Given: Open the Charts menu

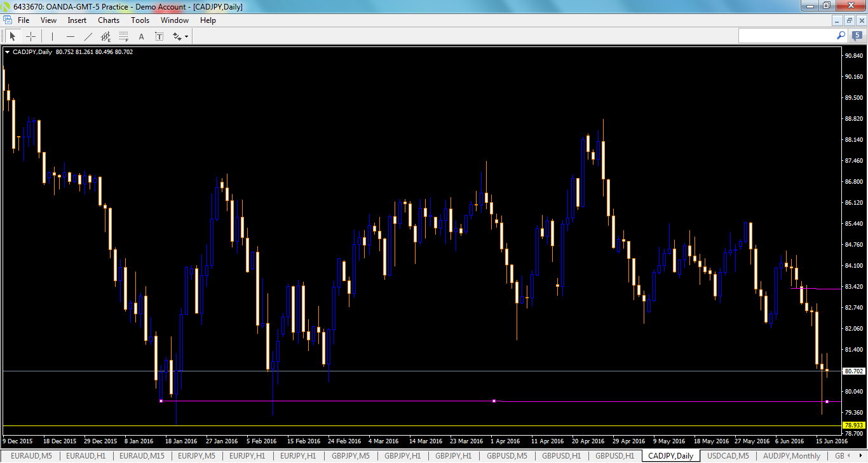Looking at the screenshot, I should click(x=108, y=20).
